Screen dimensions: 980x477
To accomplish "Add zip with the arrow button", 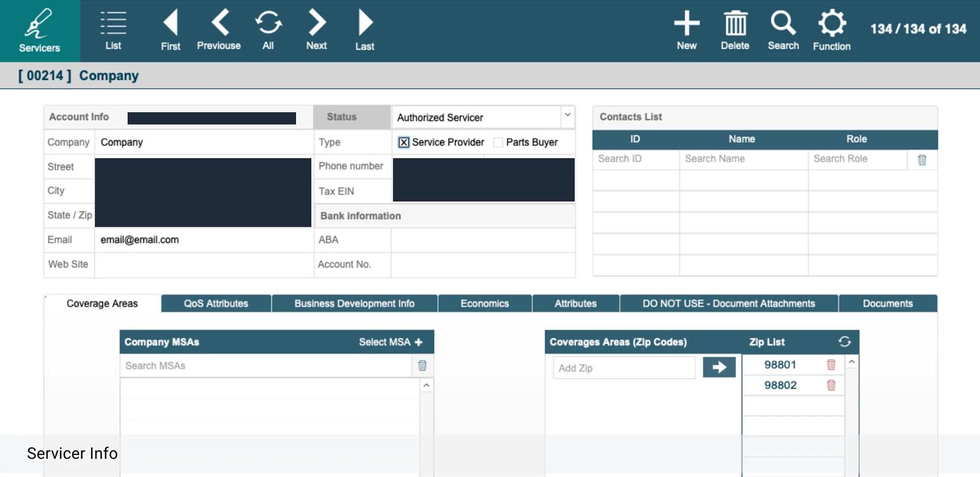I will [719, 367].
